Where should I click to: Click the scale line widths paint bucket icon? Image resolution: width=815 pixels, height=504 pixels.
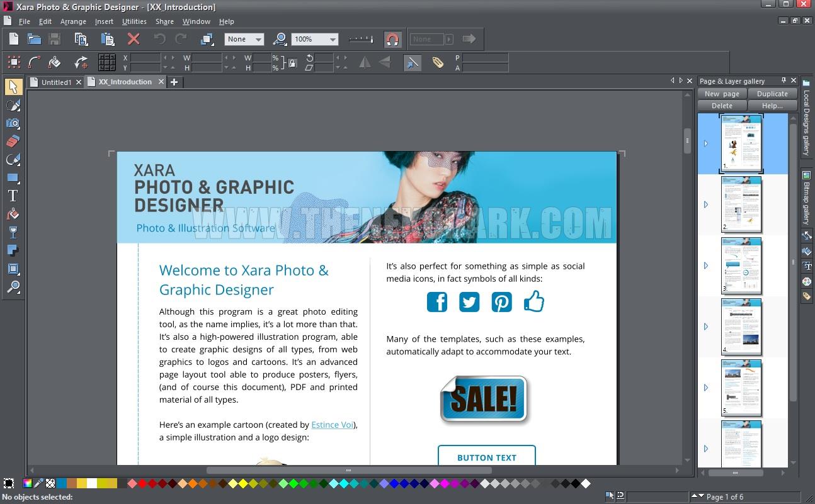[x=54, y=62]
